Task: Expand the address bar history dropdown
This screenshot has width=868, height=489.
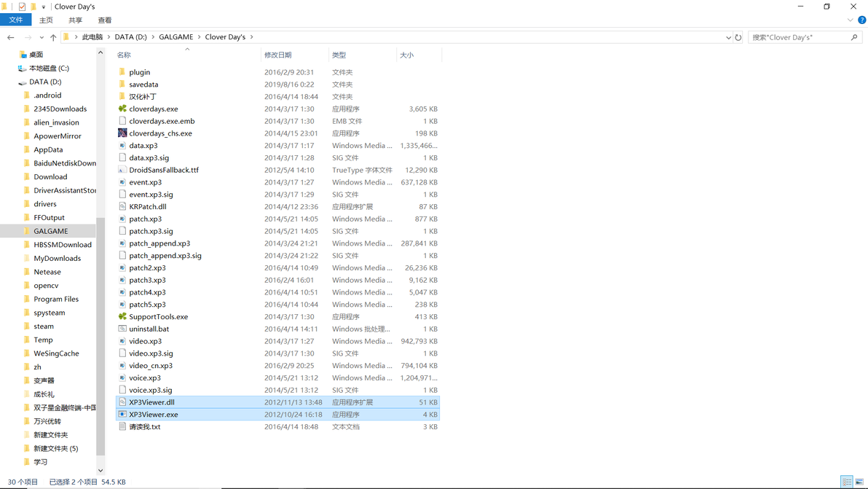Action: 728,37
